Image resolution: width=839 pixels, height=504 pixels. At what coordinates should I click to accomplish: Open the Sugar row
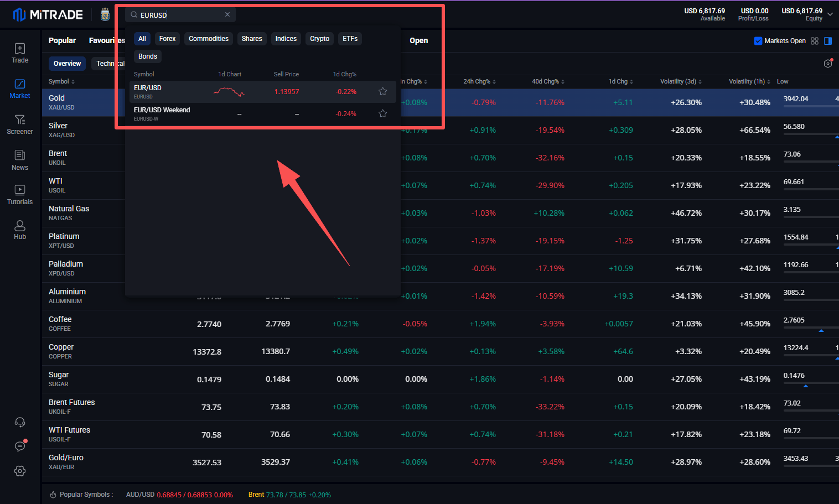(x=441, y=379)
